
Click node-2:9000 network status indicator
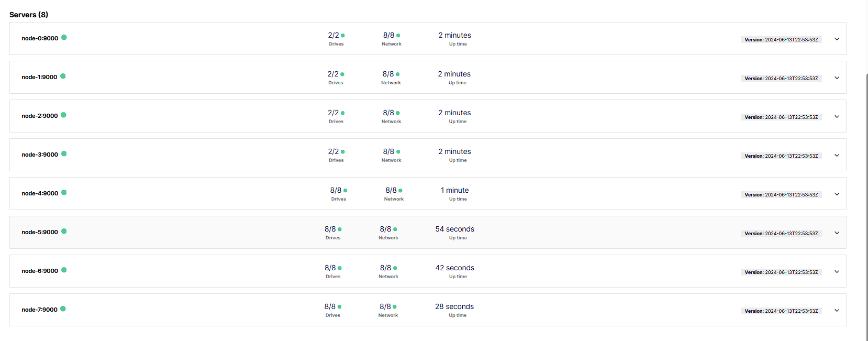[398, 113]
